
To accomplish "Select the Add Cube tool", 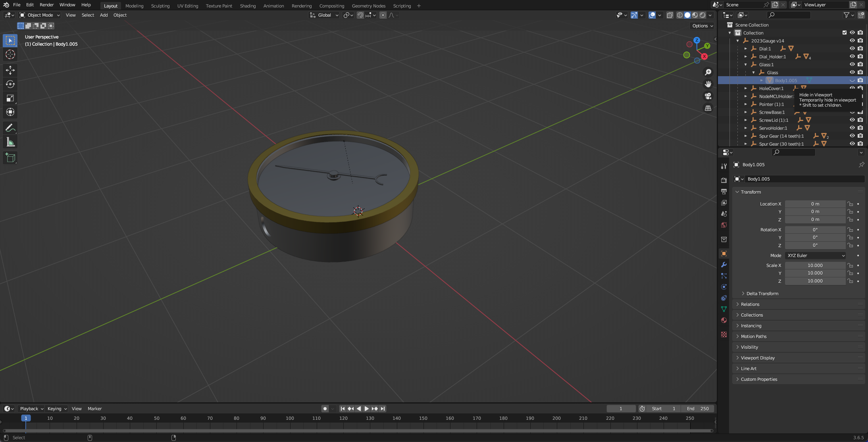I will click(x=10, y=158).
